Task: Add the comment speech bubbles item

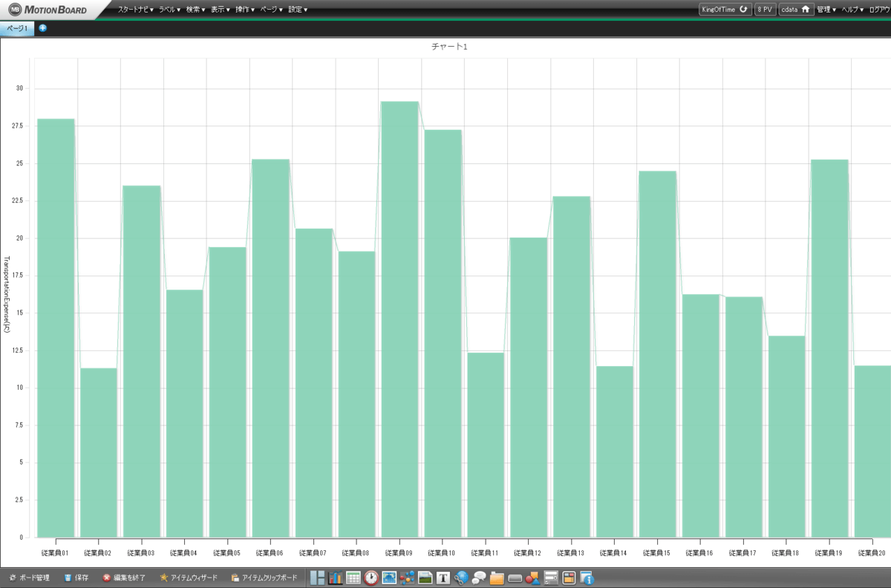Action: point(479,578)
